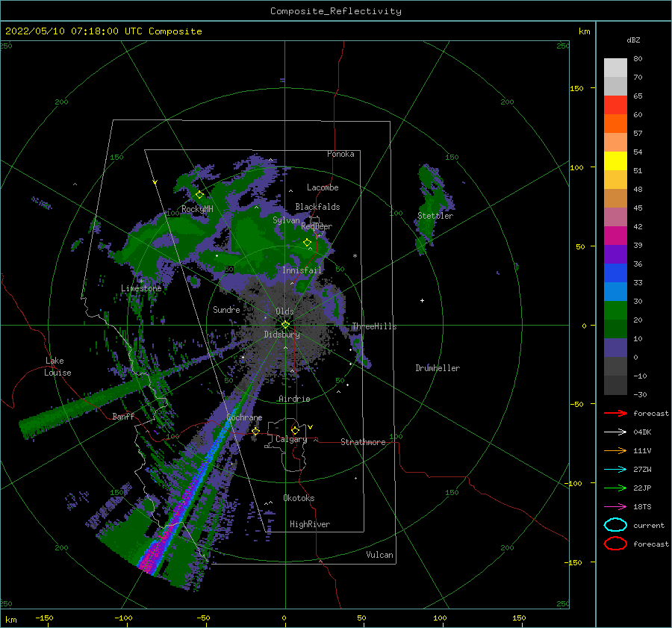Viewport: 672px width, 628px height.
Task: Click the Cochrane label
Action: pyautogui.click(x=244, y=417)
